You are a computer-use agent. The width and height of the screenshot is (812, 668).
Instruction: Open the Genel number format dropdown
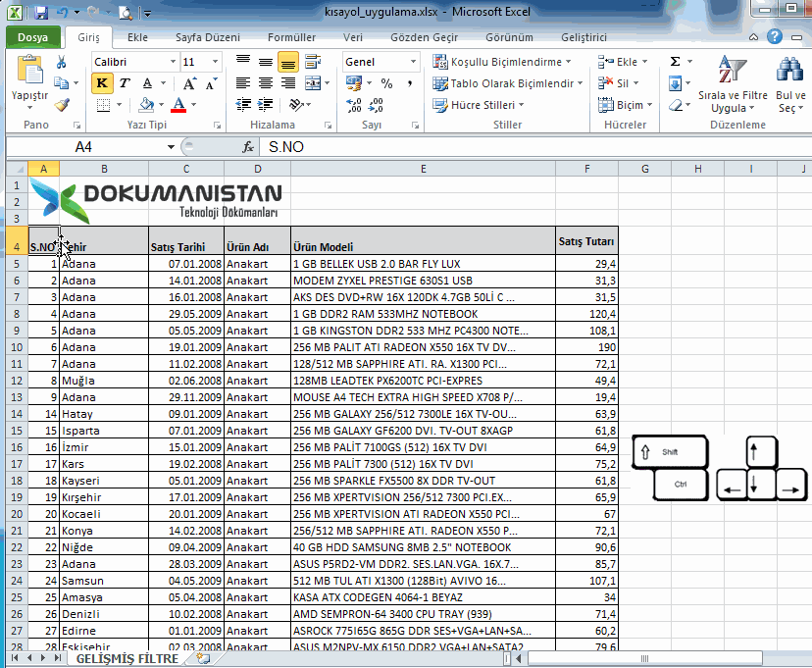click(413, 62)
